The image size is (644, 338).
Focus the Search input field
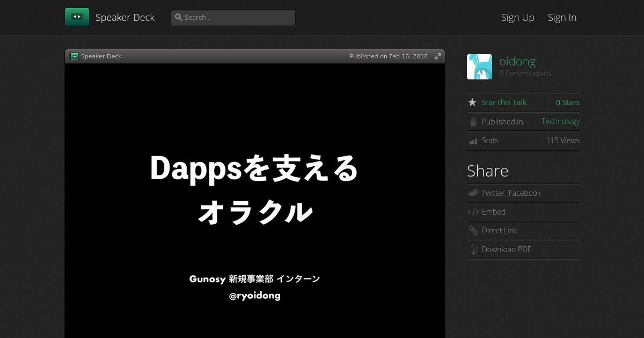click(233, 17)
